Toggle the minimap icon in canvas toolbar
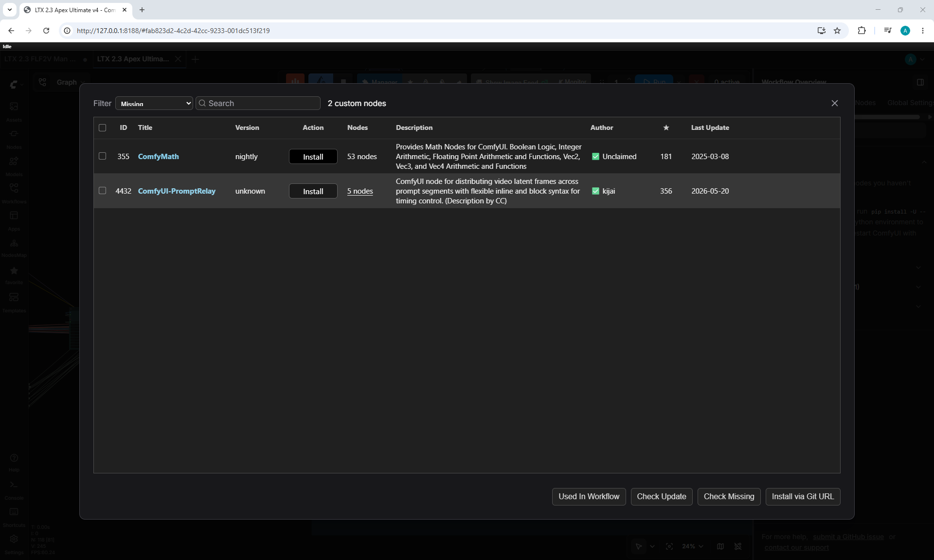Viewport: 934px width, 560px height. click(x=720, y=546)
